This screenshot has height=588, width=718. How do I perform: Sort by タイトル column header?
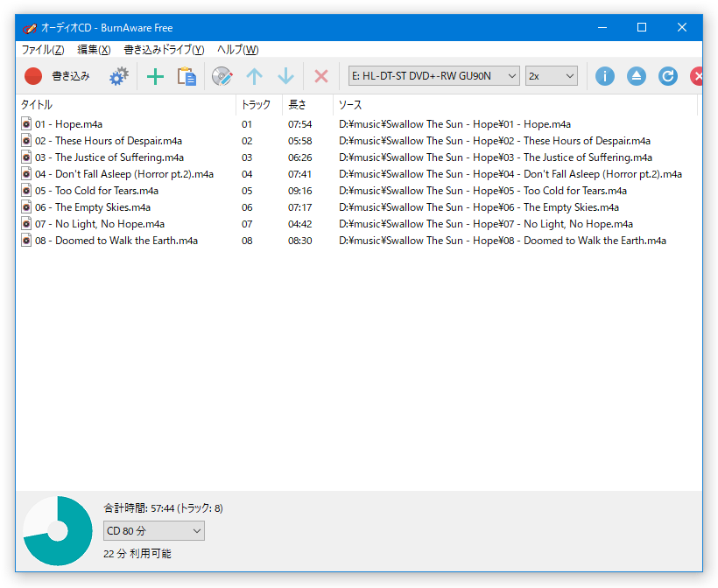126,105
